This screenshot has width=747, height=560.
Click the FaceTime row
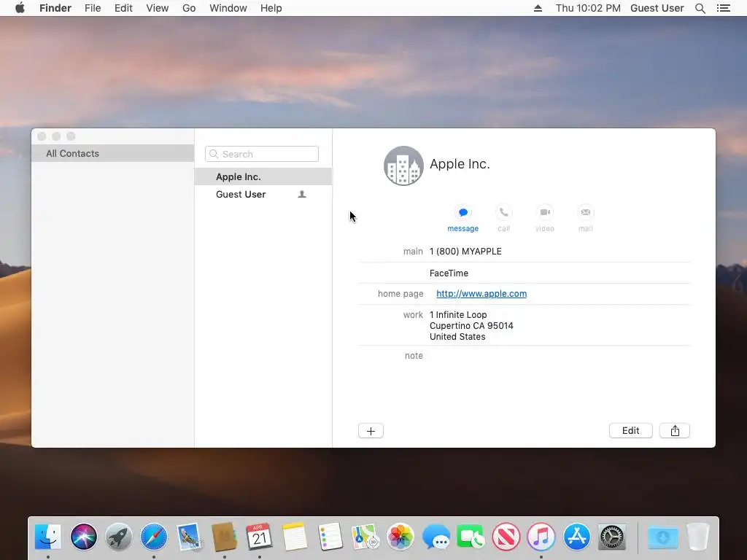click(x=524, y=273)
